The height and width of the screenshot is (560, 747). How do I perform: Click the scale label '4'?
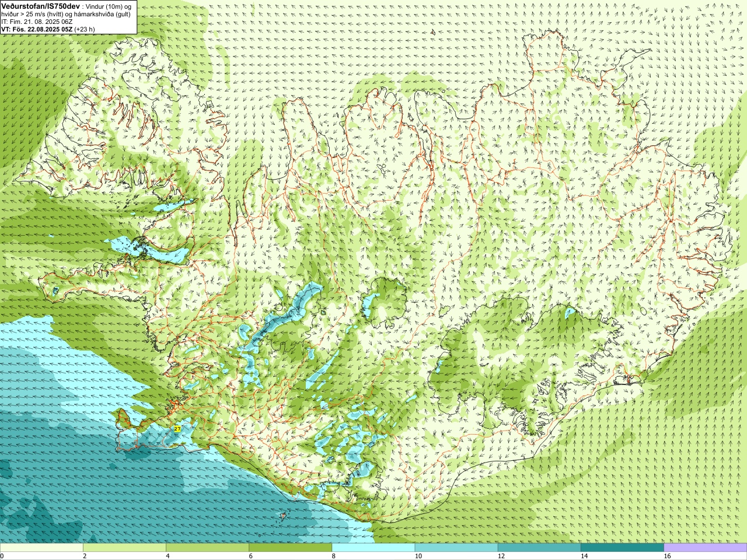[168, 556]
